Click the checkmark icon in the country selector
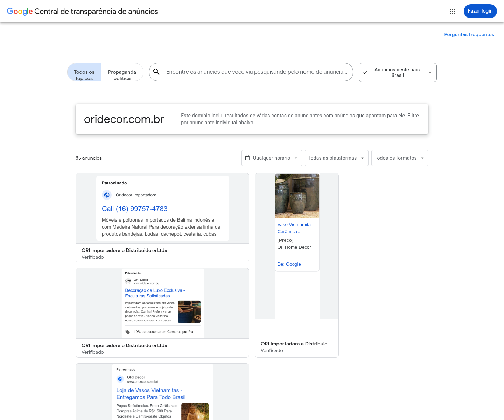Viewport: 504px width, 420px height. [x=365, y=72]
